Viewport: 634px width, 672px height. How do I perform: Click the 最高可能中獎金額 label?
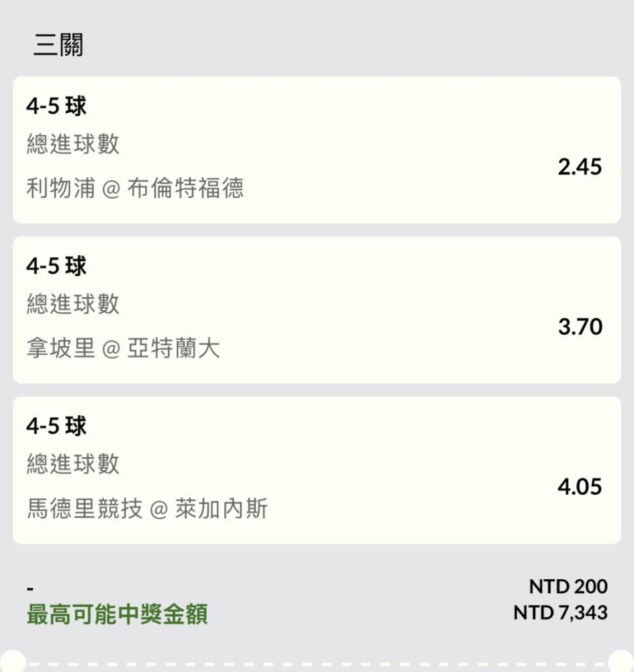click(x=117, y=614)
